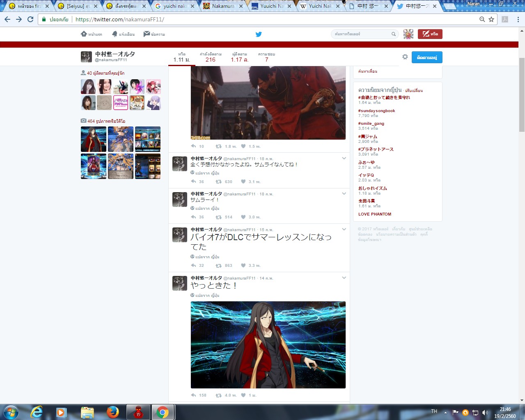The width and height of the screenshot is (525, 420).
Task: Click the page vertical scrollbar thumb
Action: [x=522, y=95]
